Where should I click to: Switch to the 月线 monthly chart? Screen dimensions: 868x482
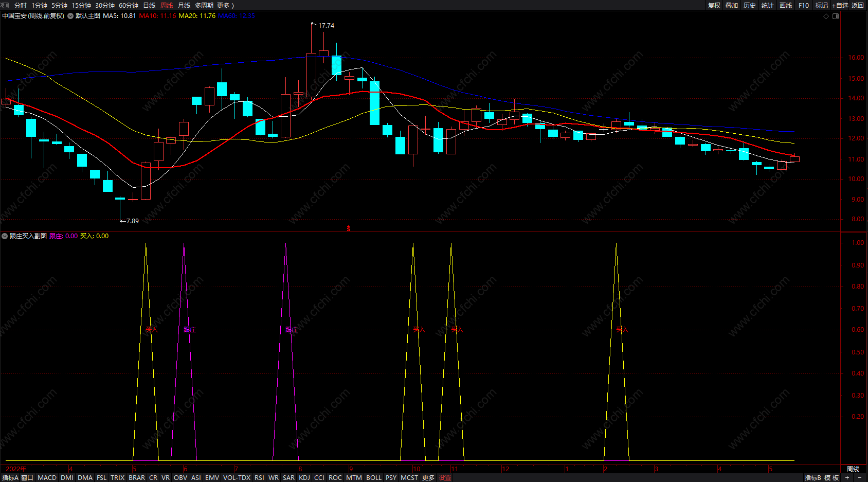tap(184, 5)
